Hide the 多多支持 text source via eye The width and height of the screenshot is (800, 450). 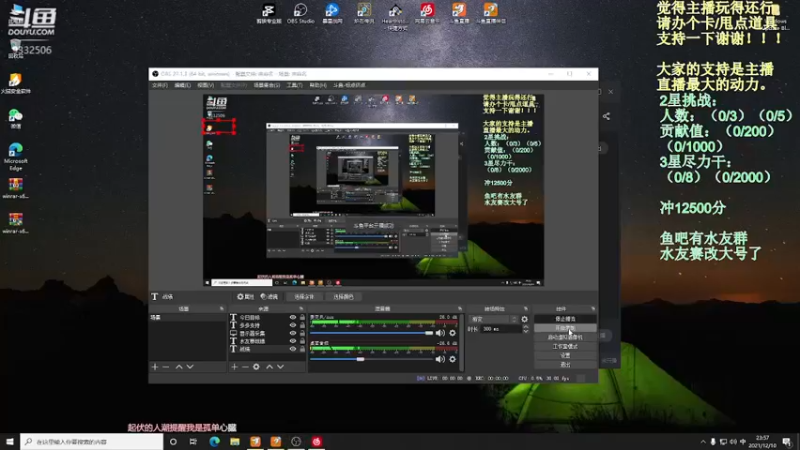pos(293,325)
